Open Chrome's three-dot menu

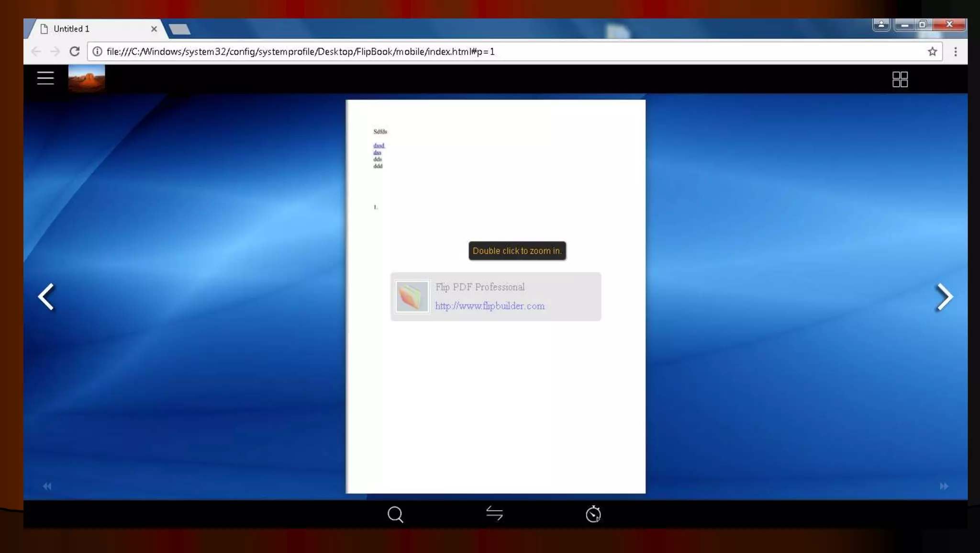(956, 52)
